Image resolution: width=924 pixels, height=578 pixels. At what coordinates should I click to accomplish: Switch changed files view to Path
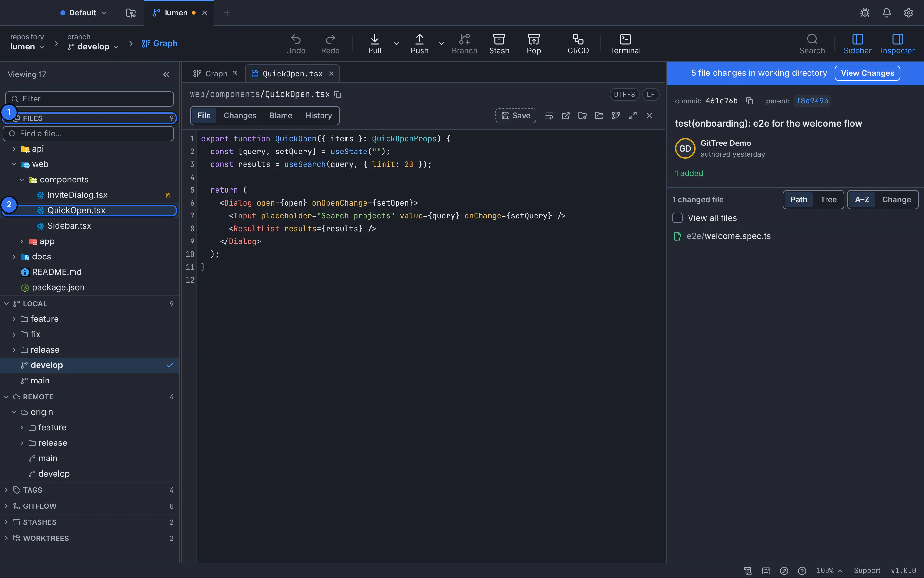tap(799, 199)
